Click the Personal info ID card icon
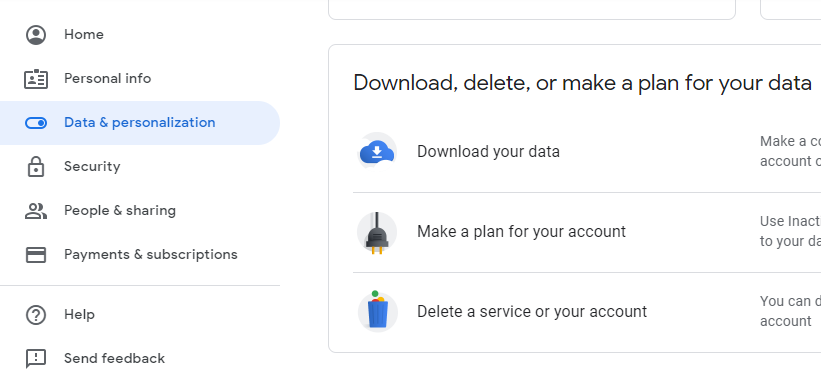The image size is (821, 372). (x=36, y=79)
